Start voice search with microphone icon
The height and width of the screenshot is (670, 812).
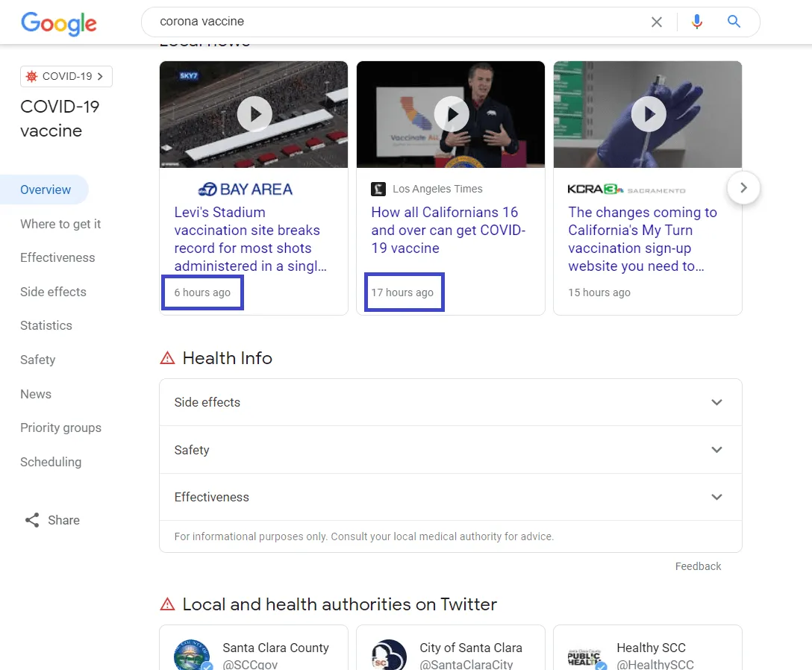[x=697, y=22]
